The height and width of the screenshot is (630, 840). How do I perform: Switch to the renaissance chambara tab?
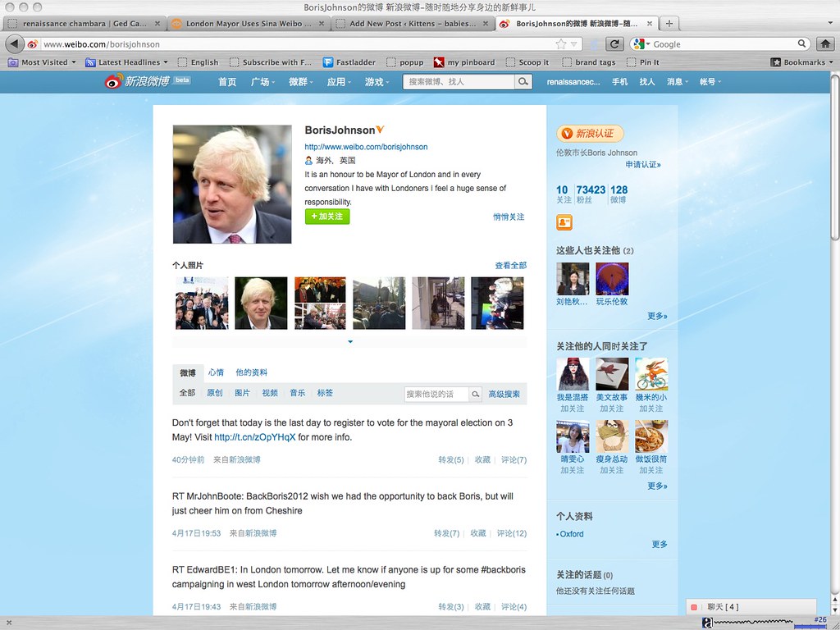[x=84, y=23]
